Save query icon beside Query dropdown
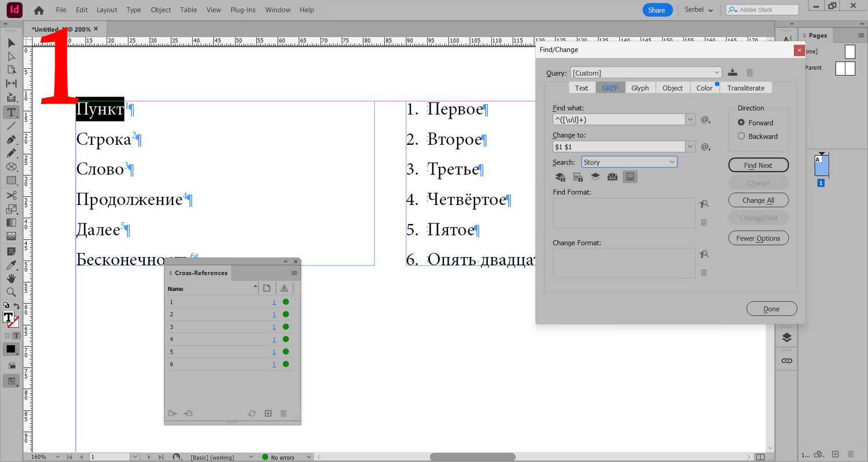 pyautogui.click(x=733, y=72)
